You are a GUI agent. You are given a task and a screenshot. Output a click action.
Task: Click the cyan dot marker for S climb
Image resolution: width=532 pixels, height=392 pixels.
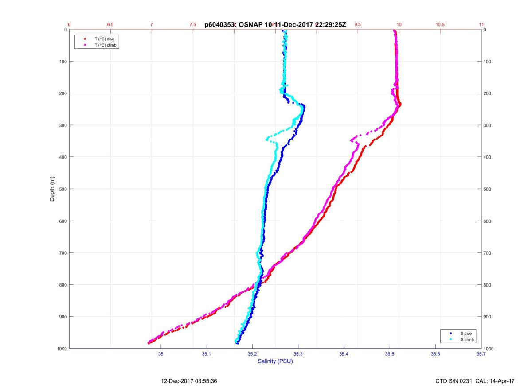click(450, 339)
